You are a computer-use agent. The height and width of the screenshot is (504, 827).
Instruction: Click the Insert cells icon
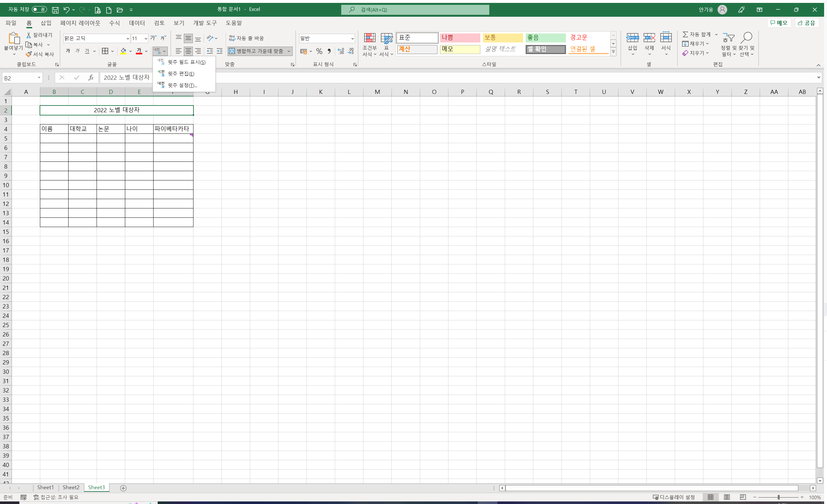632,39
